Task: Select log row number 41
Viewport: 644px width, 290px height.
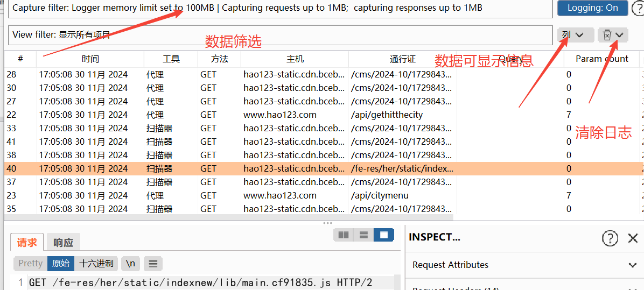Action: [x=324, y=142]
